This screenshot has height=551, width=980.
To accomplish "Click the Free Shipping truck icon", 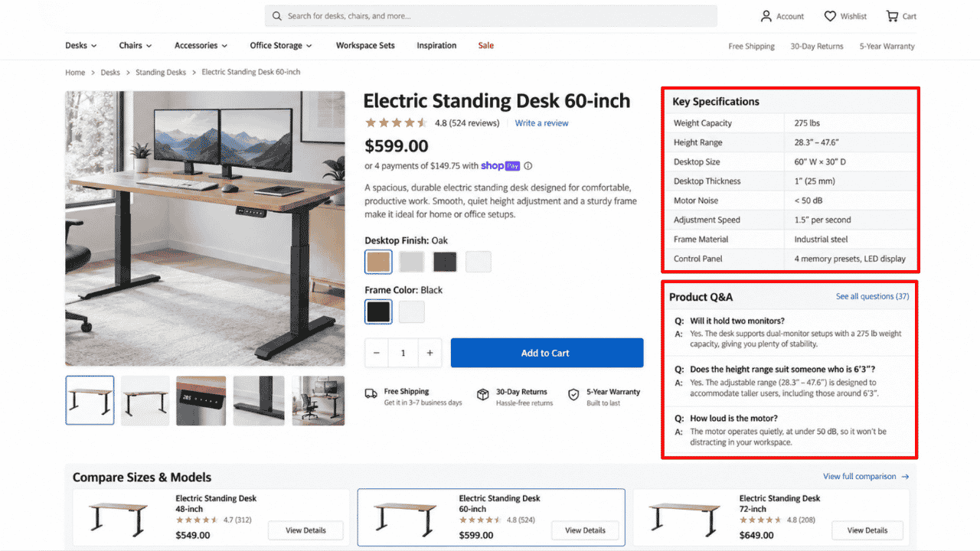I will (x=371, y=394).
